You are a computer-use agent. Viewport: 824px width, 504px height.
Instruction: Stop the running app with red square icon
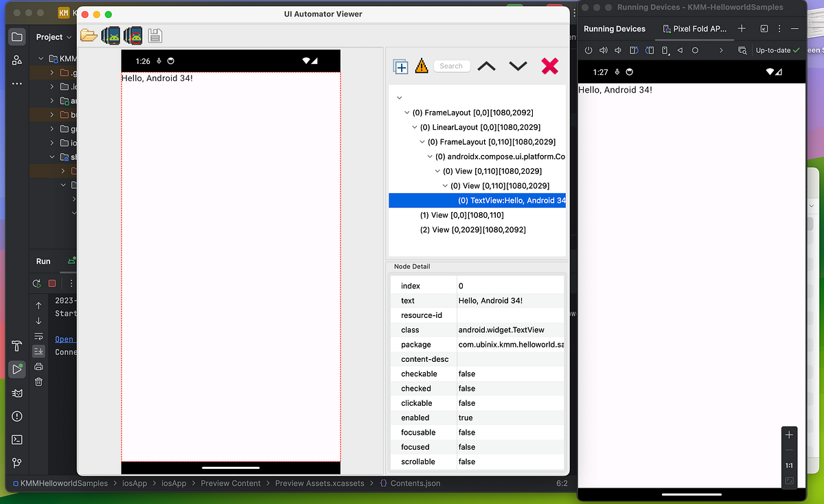coord(51,283)
